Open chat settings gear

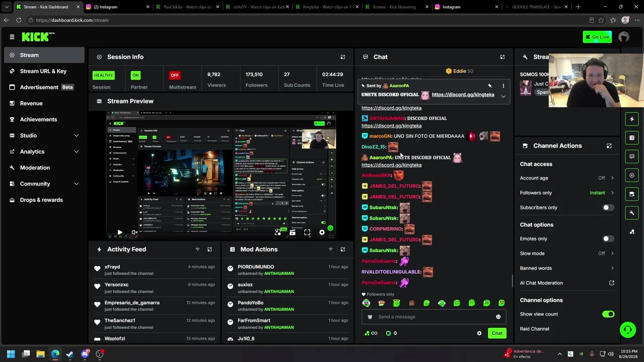point(479,333)
